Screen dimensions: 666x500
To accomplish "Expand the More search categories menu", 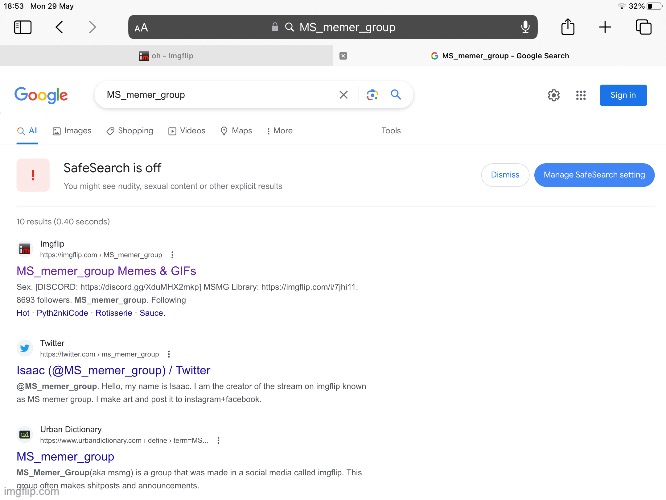I will 279,131.
